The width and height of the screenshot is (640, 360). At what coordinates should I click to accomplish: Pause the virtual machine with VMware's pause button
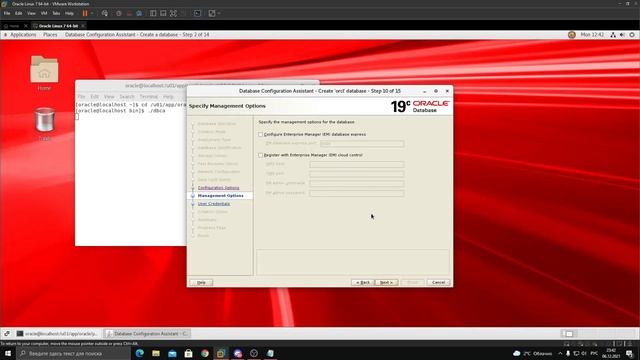click(x=85, y=13)
